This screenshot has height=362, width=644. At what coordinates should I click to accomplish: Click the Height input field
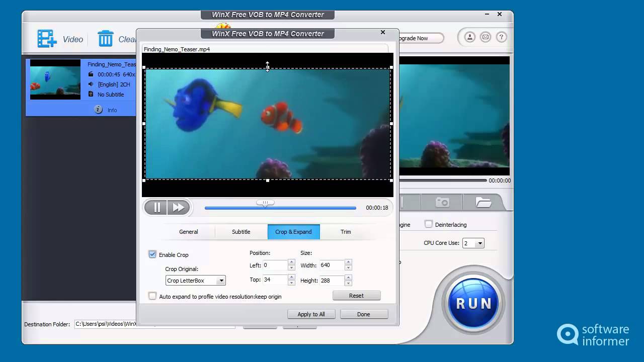tap(332, 280)
